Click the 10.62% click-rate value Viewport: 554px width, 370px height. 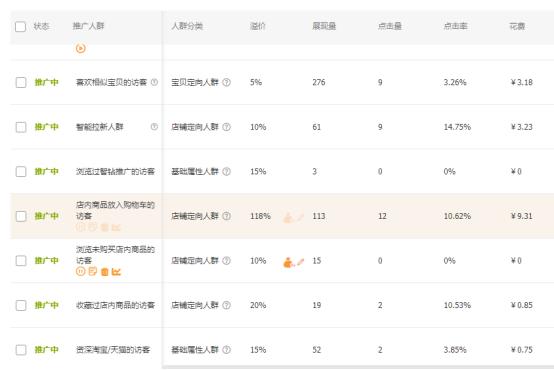coord(457,216)
